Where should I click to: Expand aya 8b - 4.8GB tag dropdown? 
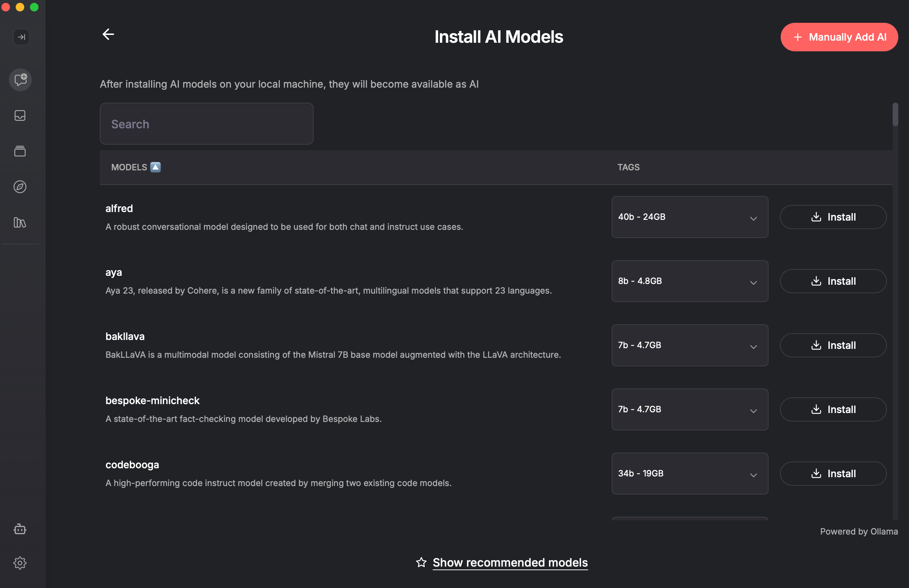[x=689, y=281]
